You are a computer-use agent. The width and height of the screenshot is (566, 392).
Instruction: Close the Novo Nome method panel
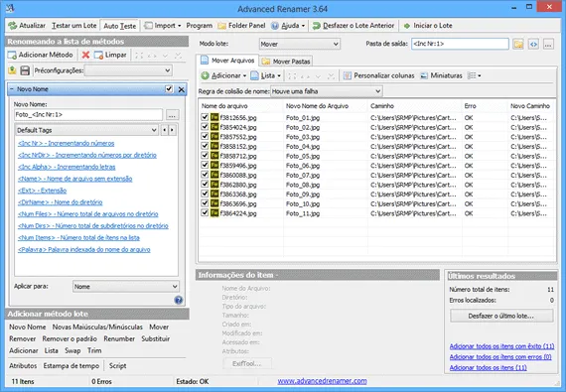(x=181, y=89)
